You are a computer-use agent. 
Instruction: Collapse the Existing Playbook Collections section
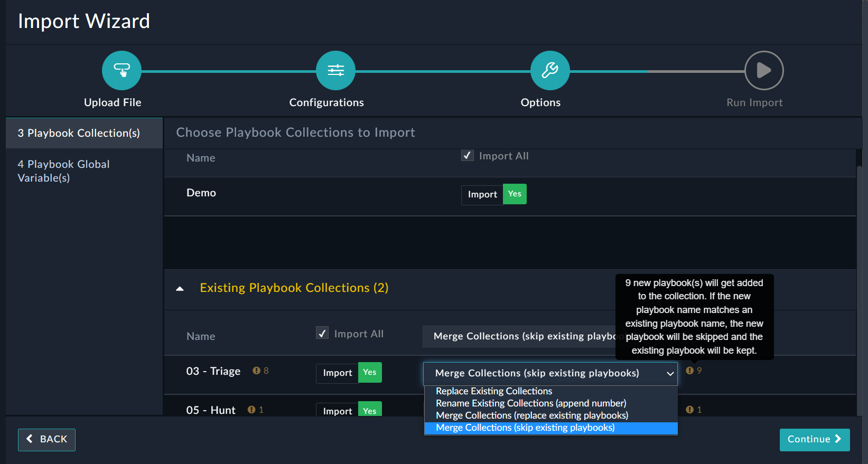[x=180, y=288]
